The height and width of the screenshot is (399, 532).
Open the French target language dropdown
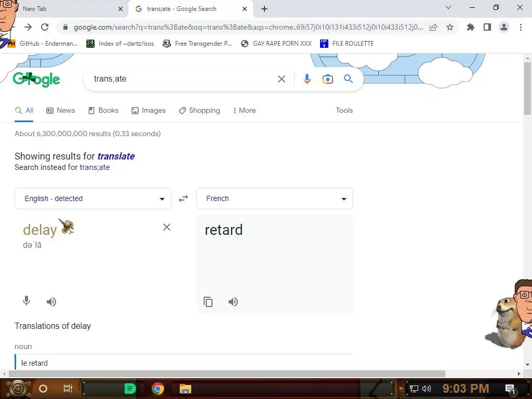(x=275, y=198)
